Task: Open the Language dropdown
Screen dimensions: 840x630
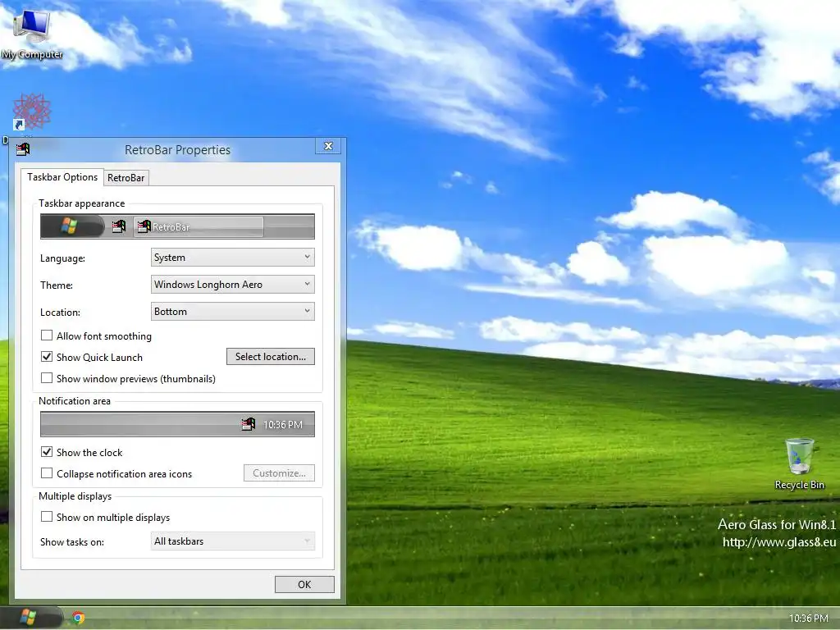Action: [232, 257]
